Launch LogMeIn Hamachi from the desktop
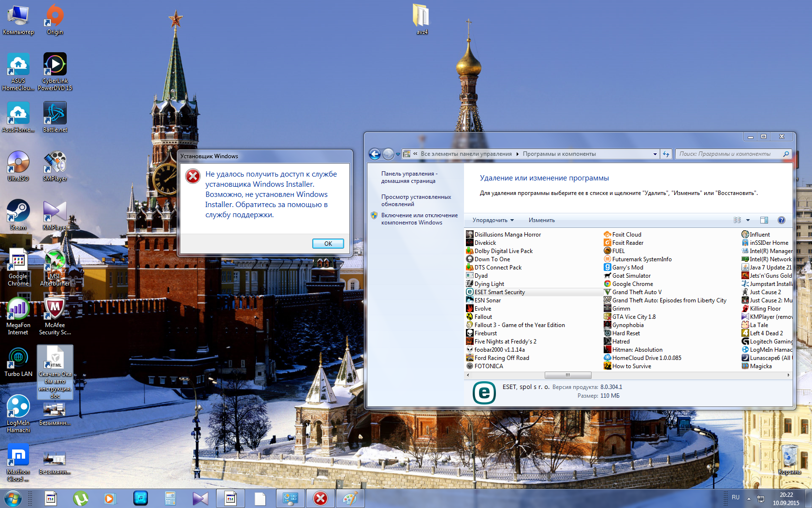 (x=18, y=414)
